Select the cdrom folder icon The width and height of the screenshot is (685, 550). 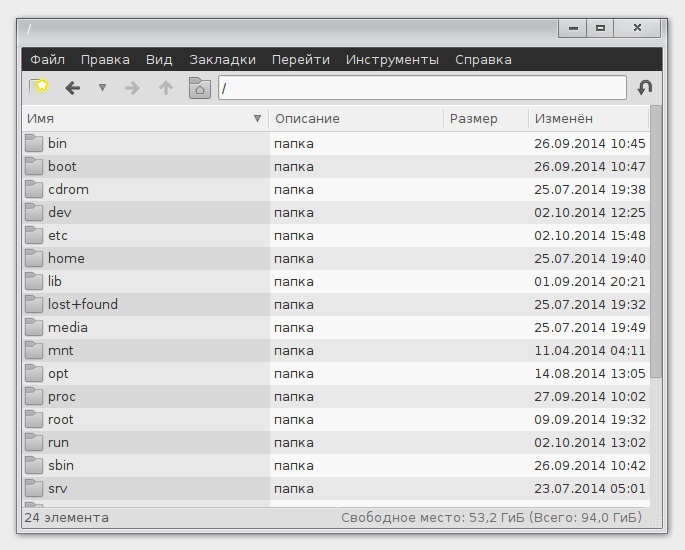click(34, 190)
